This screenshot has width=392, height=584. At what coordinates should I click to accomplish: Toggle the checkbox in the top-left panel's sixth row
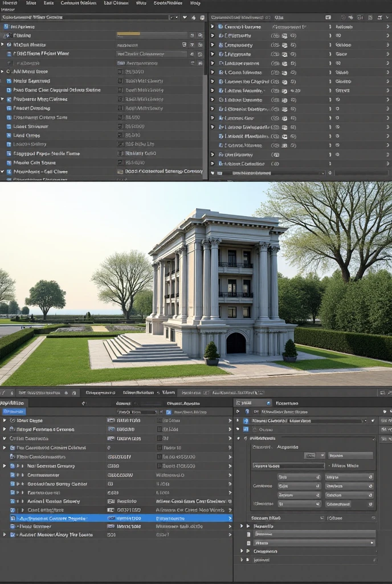pos(120,72)
